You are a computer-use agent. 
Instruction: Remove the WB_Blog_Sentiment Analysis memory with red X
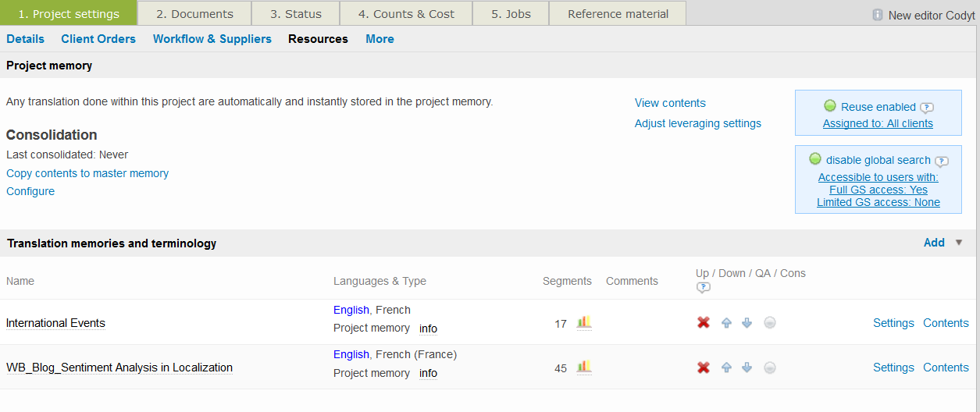pyautogui.click(x=704, y=367)
